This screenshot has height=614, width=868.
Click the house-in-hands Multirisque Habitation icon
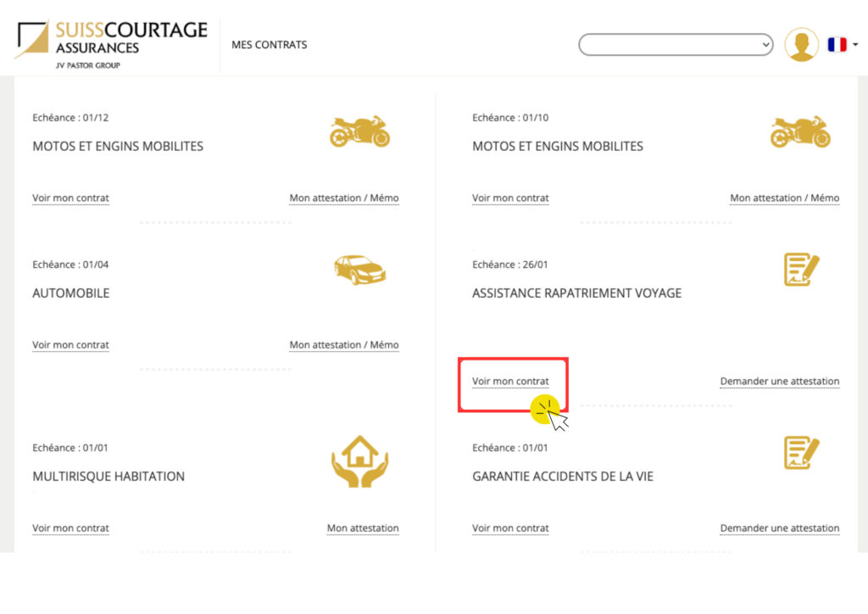pos(359,465)
